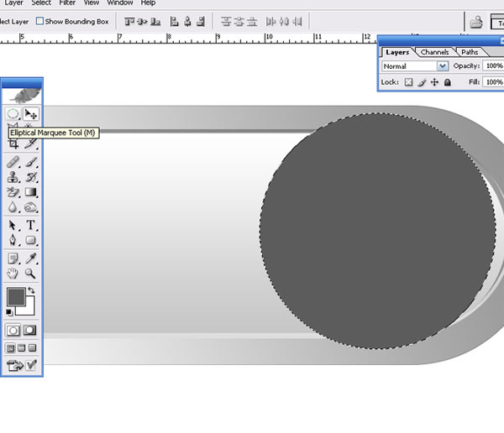Switch to Quick Mask mode

tap(30, 331)
